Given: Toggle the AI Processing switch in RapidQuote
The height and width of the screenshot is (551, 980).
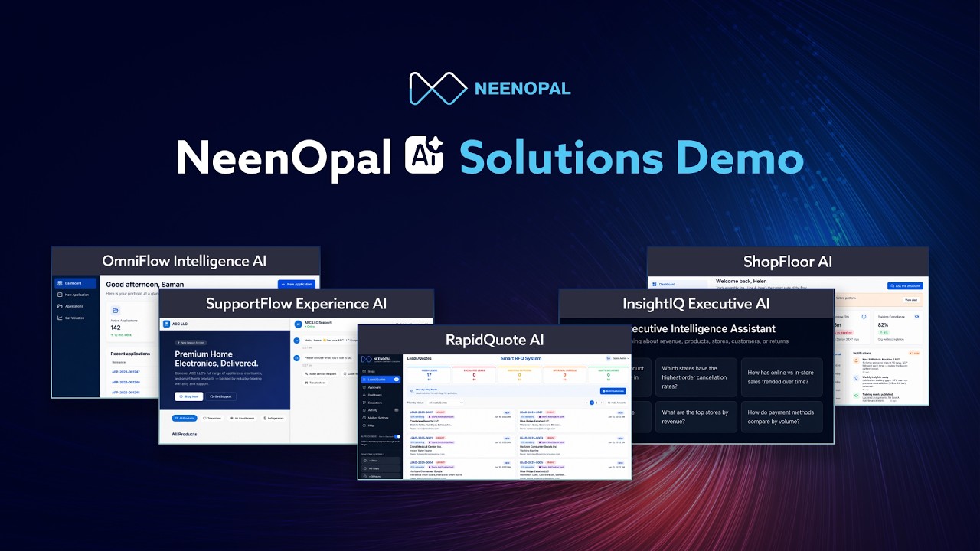Looking at the screenshot, I should click(x=397, y=436).
